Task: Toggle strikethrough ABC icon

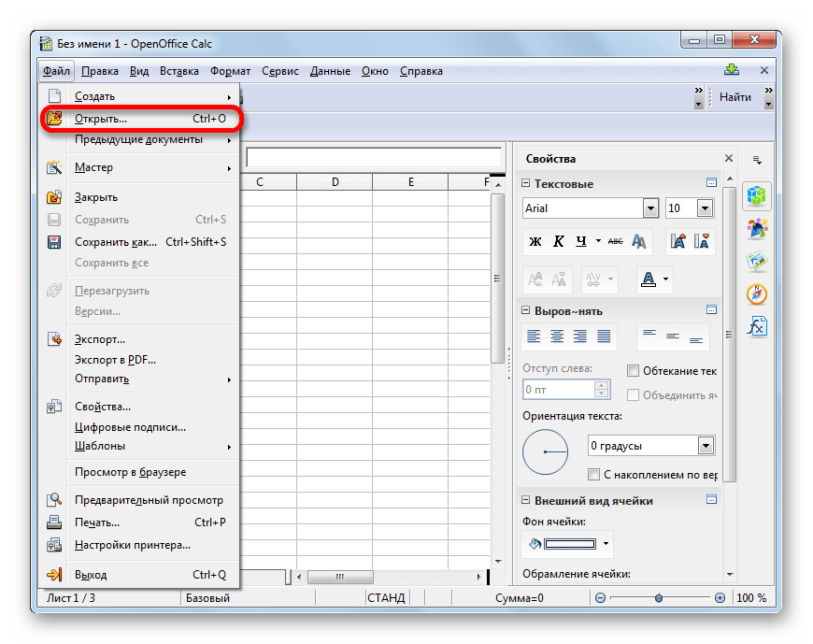Action: (x=615, y=241)
